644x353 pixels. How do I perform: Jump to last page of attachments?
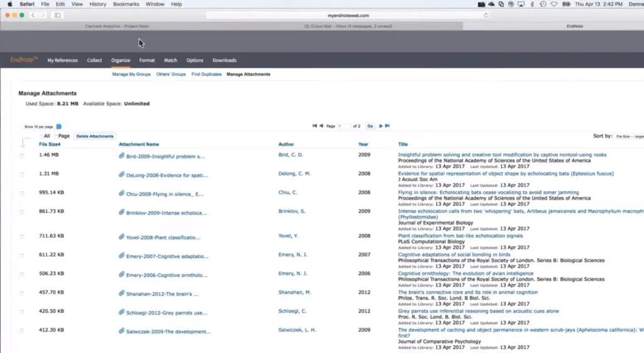coord(387,126)
